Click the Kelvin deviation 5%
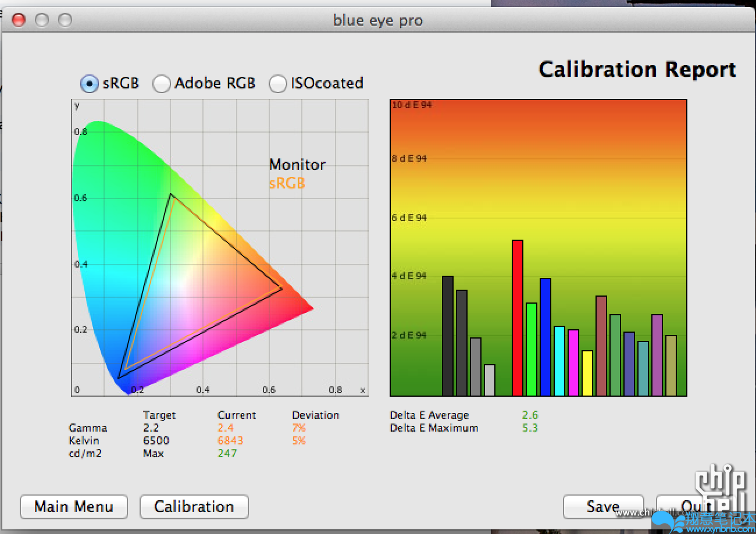Viewport: 756px width, 534px height. click(299, 441)
